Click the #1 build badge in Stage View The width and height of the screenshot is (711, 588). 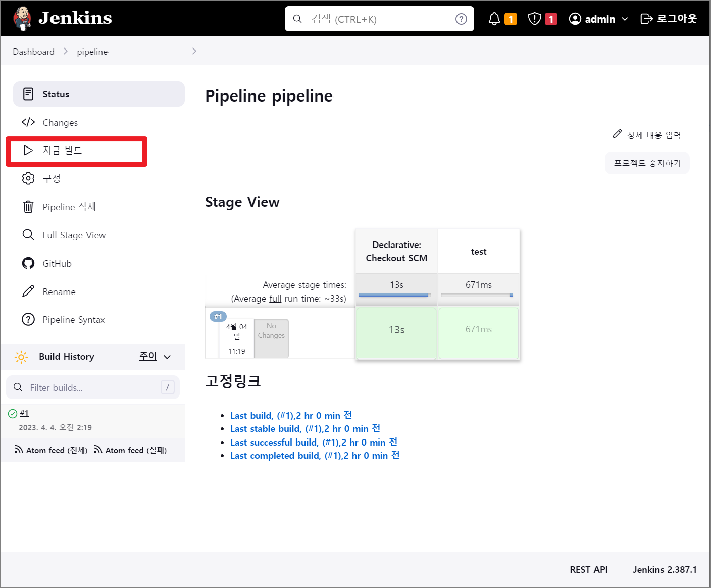[x=218, y=317]
